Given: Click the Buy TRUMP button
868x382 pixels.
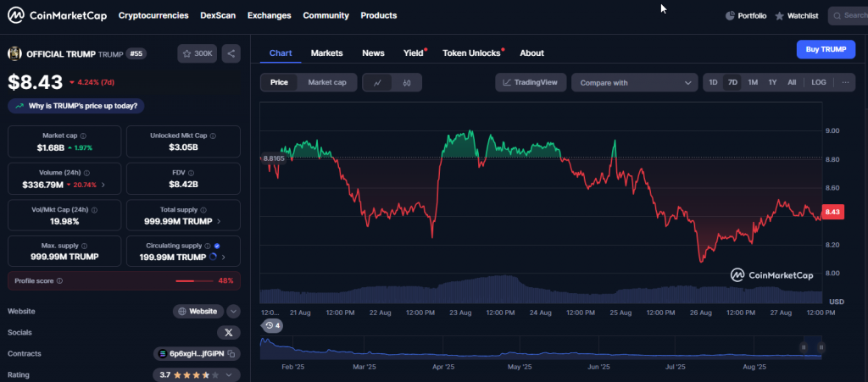Looking at the screenshot, I should pos(826,49).
